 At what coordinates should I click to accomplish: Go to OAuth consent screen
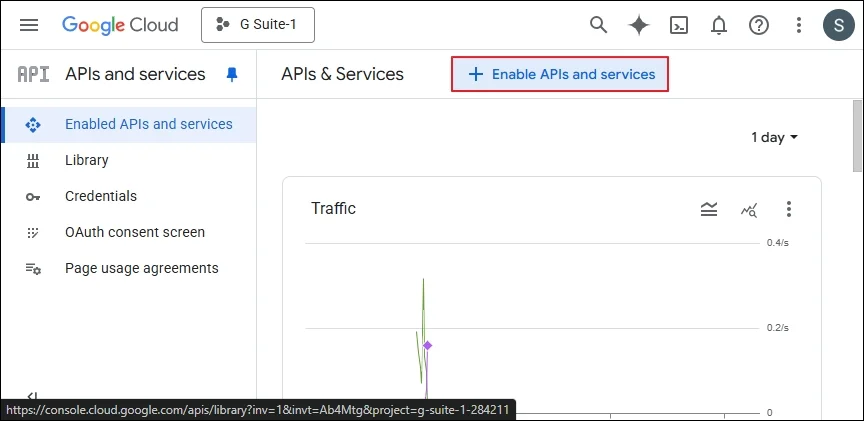coord(128,233)
